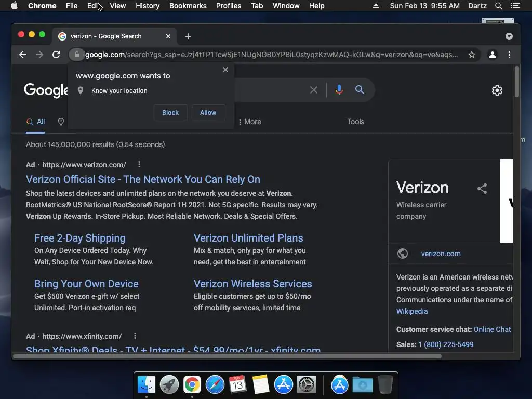Open Notes from the Dock
The height and width of the screenshot is (399, 532).
[261, 385]
